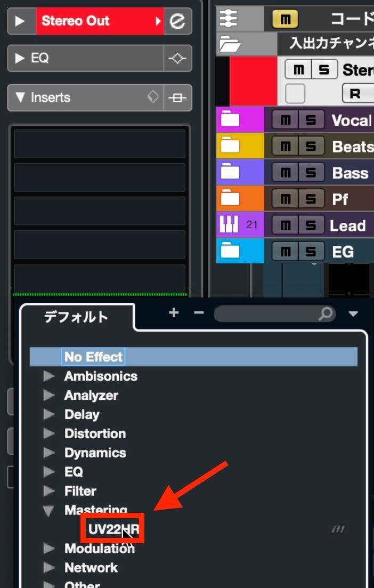This screenshot has width=374, height=588.
Task: Mute the Bass track
Action: tap(285, 173)
